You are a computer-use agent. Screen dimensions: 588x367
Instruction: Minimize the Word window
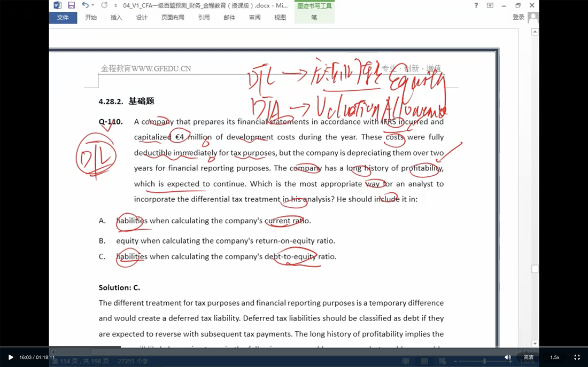(x=504, y=5)
